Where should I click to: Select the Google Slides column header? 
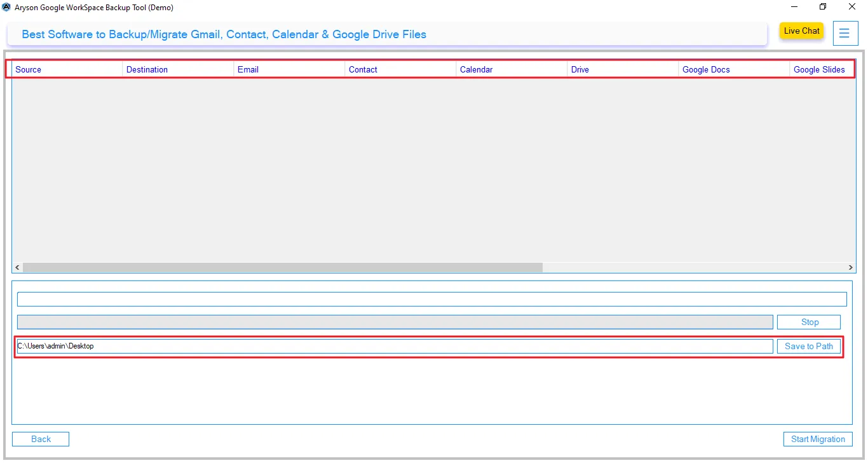pos(820,69)
